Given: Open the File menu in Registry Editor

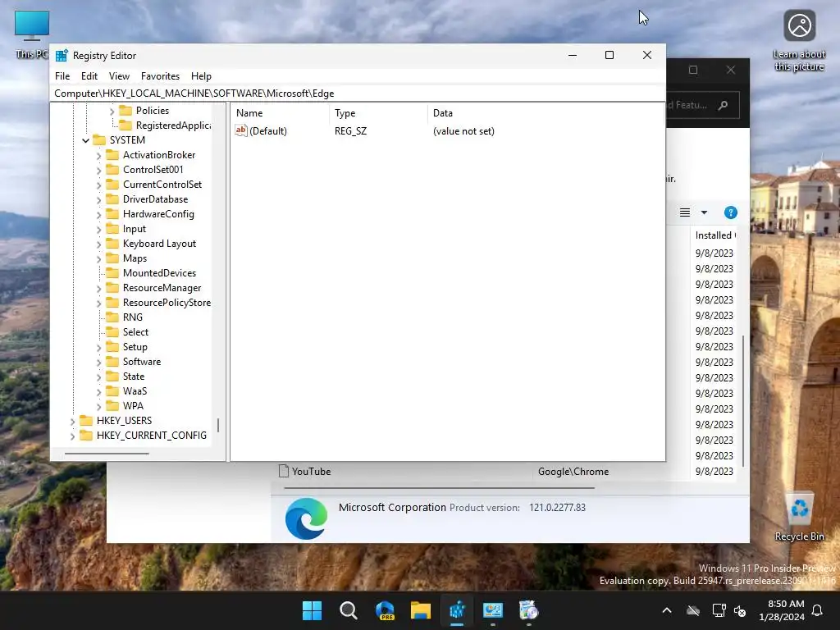Looking at the screenshot, I should [x=62, y=76].
